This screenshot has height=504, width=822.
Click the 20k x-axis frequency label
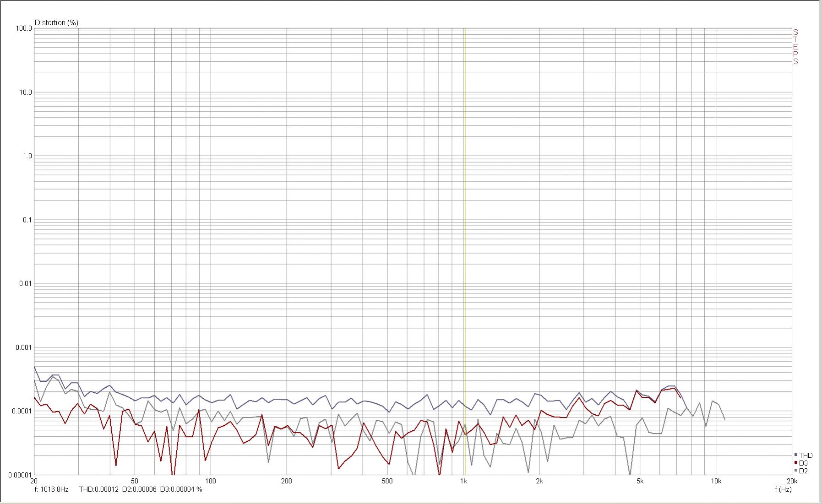pos(792,481)
